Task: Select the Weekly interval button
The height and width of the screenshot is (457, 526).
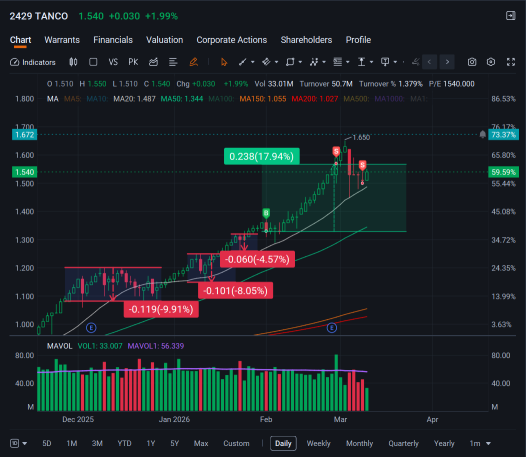Action: [318, 444]
